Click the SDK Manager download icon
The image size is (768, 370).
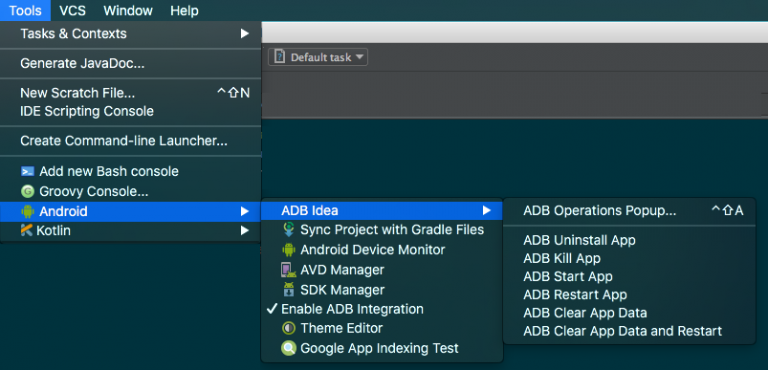[x=289, y=290]
